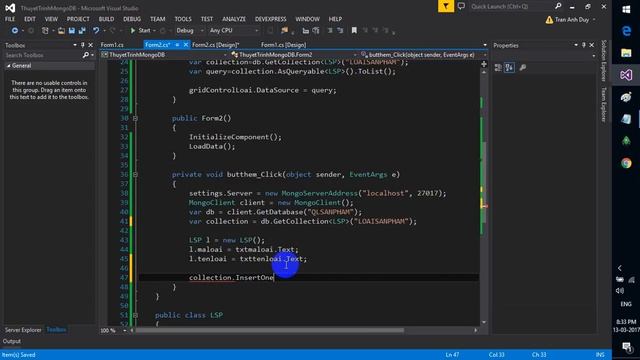Viewport: 640px width, 360px height.
Task: Click the editor split-window handle icon
Action: [x=484, y=64]
